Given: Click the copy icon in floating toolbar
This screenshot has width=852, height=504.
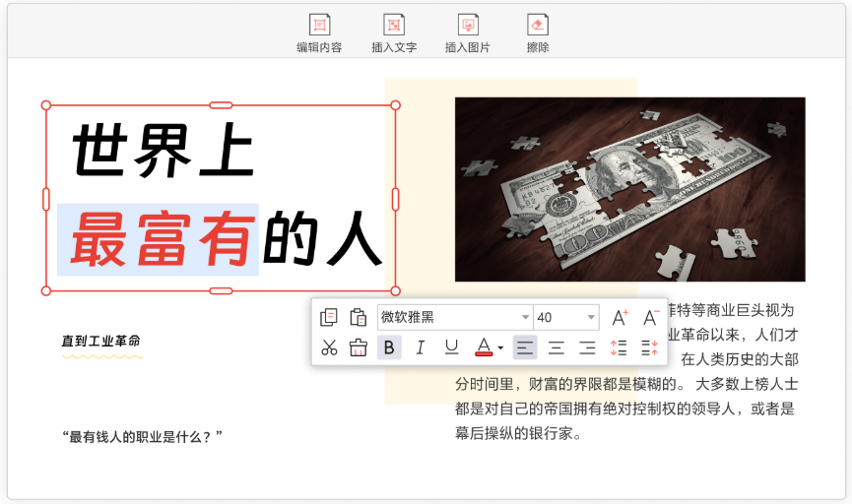Looking at the screenshot, I should point(329,317).
